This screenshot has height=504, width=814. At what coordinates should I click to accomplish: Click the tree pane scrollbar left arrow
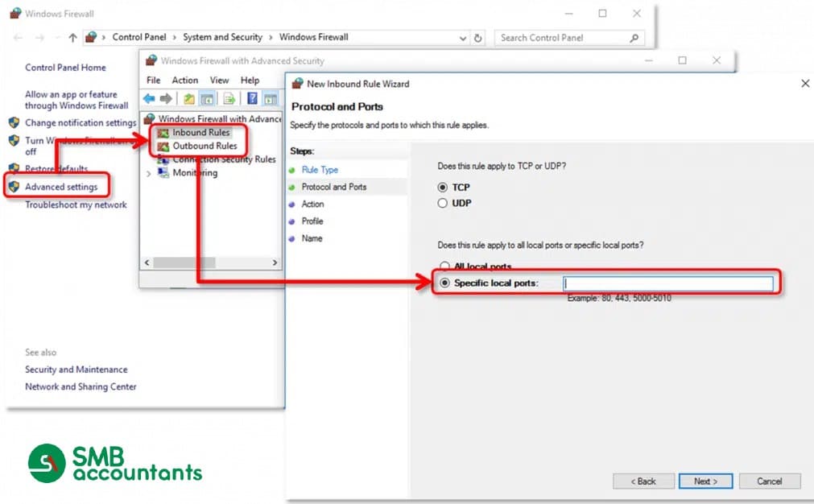tap(147, 262)
